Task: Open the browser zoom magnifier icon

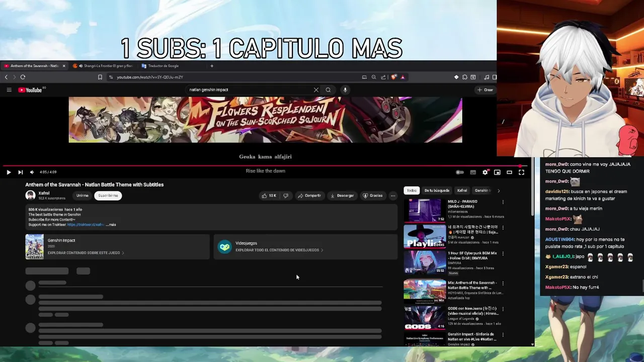Action: pyautogui.click(x=373, y=77)
